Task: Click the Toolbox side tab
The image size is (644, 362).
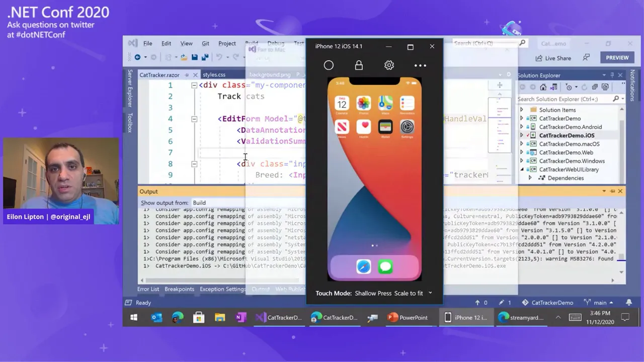Action: point(130,123)
